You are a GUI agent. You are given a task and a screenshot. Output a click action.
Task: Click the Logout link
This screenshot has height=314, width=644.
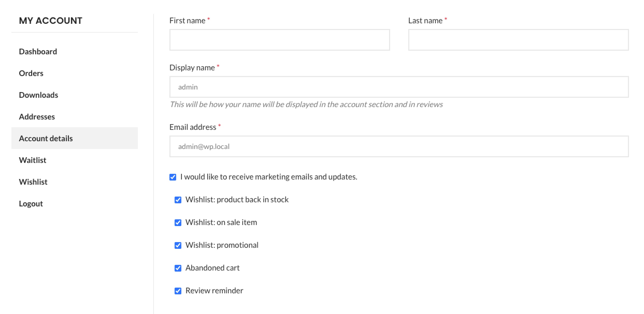point(31,204)
